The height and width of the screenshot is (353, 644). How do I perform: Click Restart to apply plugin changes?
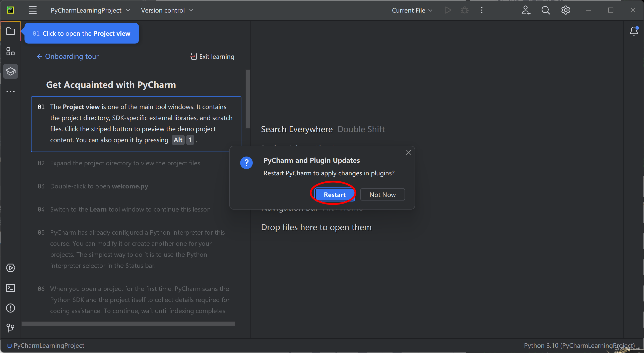point(335,194)
